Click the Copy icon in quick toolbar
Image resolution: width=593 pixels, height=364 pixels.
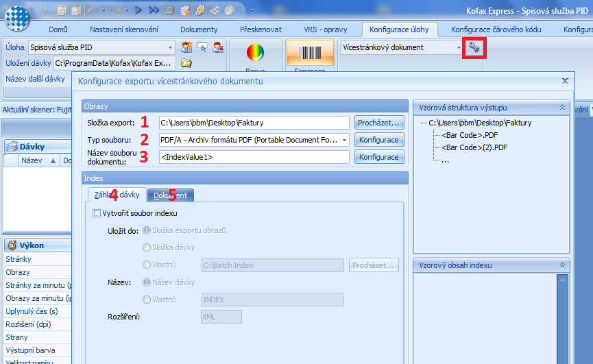[61, 10]
